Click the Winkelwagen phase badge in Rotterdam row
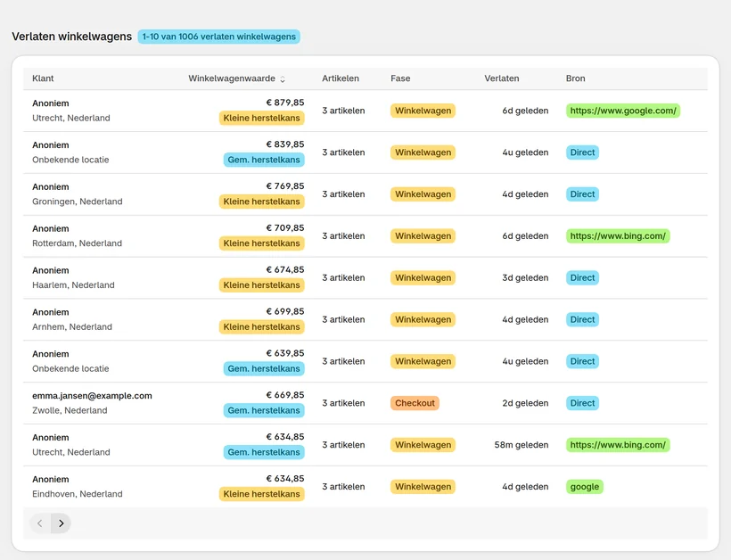 coord(423,236)
